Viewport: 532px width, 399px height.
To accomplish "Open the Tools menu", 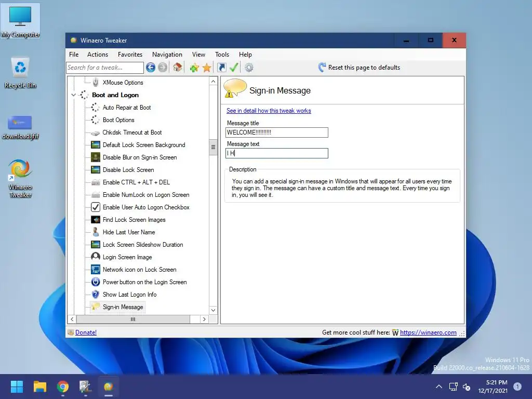I will click(x=222, y=54).
